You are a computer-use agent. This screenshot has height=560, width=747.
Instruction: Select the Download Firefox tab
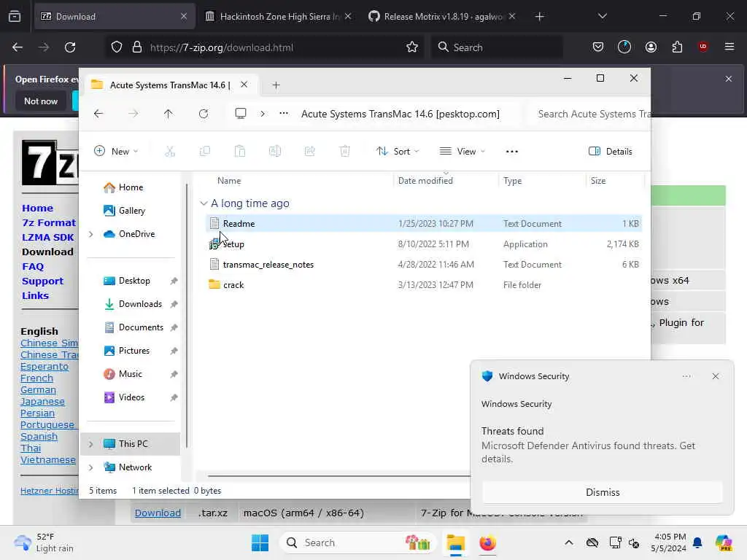coord(115,16)
